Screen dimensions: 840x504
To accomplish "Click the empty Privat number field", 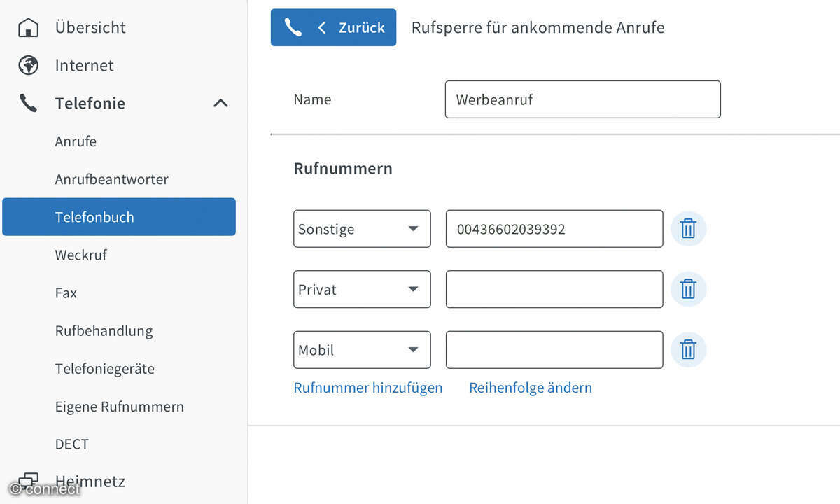I will pyautogui.click(x=554, y=289).
